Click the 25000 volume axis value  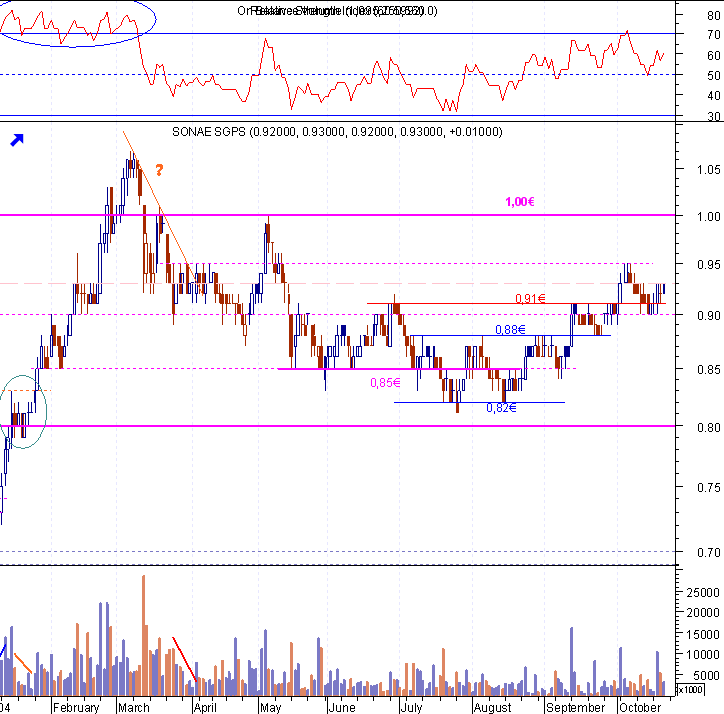pos(703,593)
